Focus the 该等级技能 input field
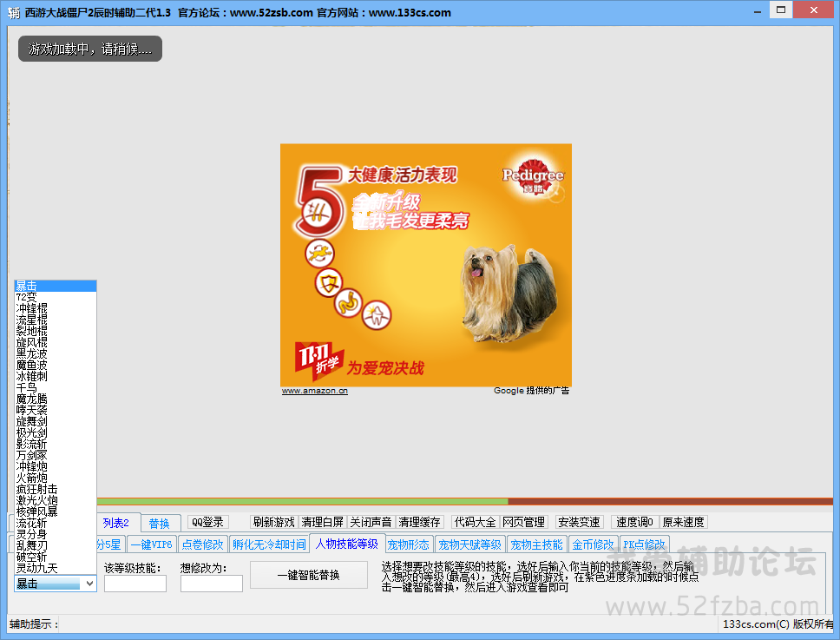The image size is (840, 640). coord(135,584)
